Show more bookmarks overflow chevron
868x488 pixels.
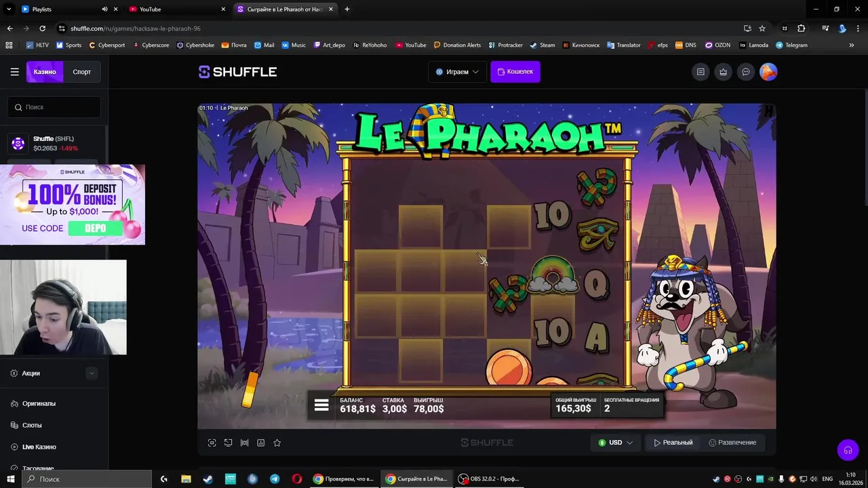(852, 45)
